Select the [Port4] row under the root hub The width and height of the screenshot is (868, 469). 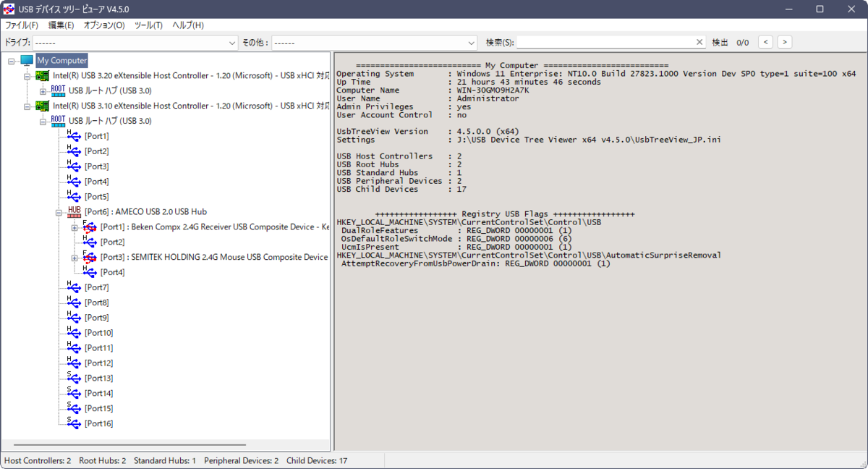96,182
